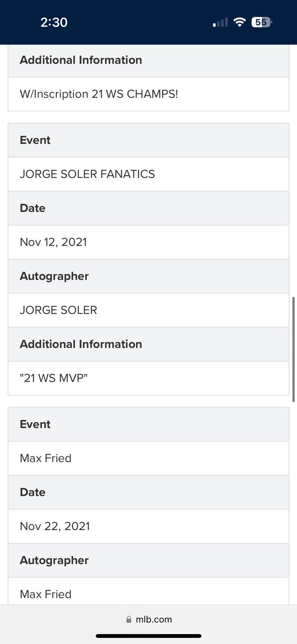Tap the home indicator bar

(x=148, y=636)
